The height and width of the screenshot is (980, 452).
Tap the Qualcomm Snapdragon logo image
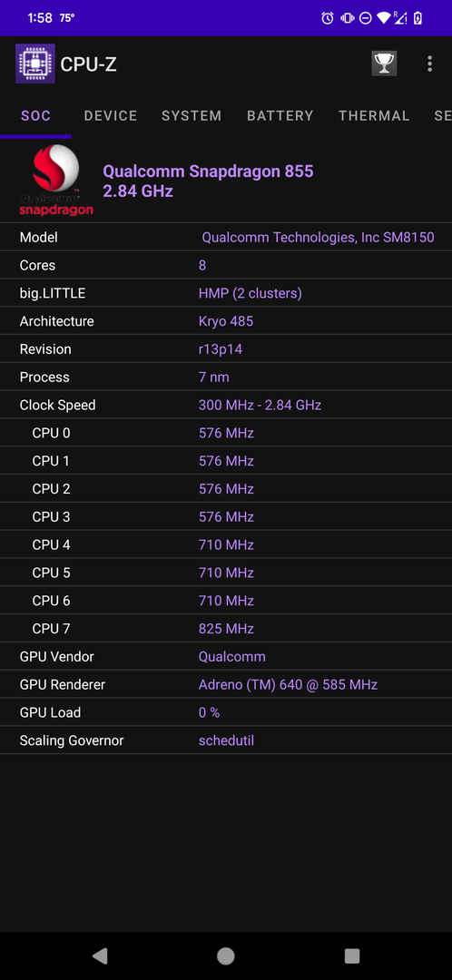(55, 181)
